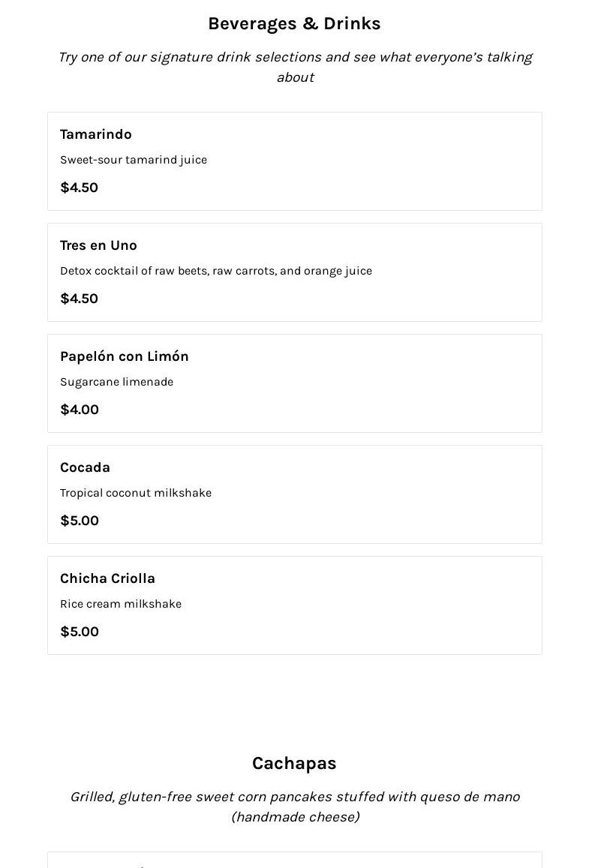This screenshot has height=868, width=589.
Task: Click the Sugarcane limenade description
Action: 117,382
